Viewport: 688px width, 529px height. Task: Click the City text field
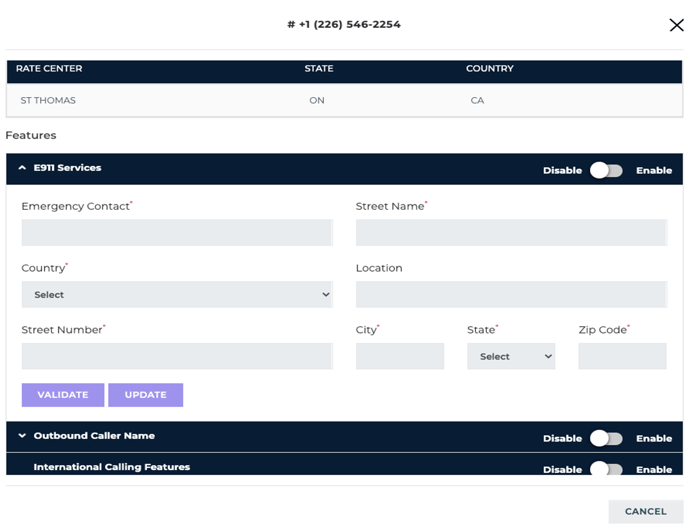(399, 357)
